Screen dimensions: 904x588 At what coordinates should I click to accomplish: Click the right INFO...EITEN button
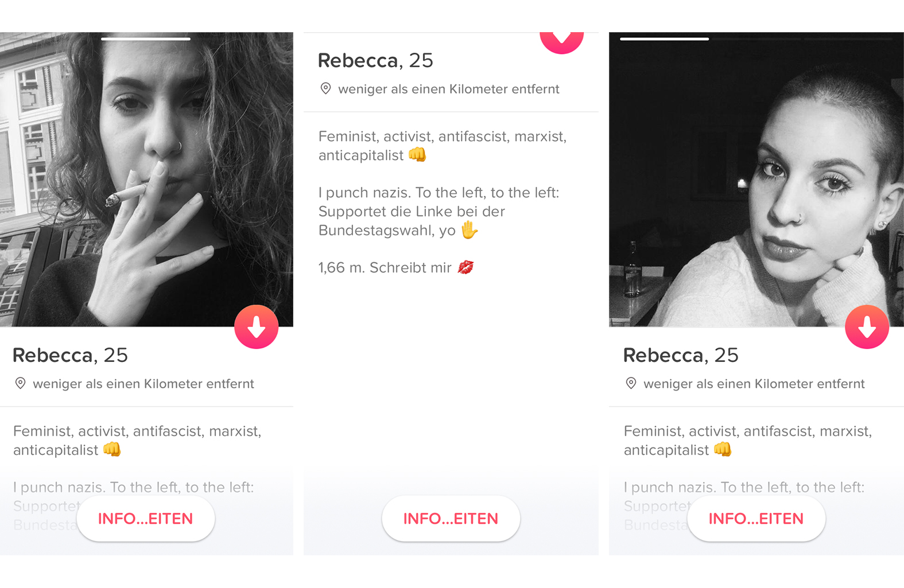click(x=756, y=519)
